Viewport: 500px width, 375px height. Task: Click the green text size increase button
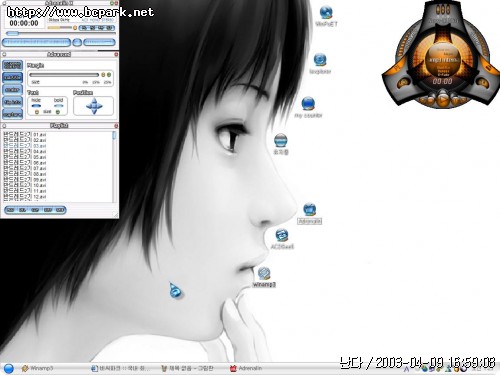(x=58, y=112)
